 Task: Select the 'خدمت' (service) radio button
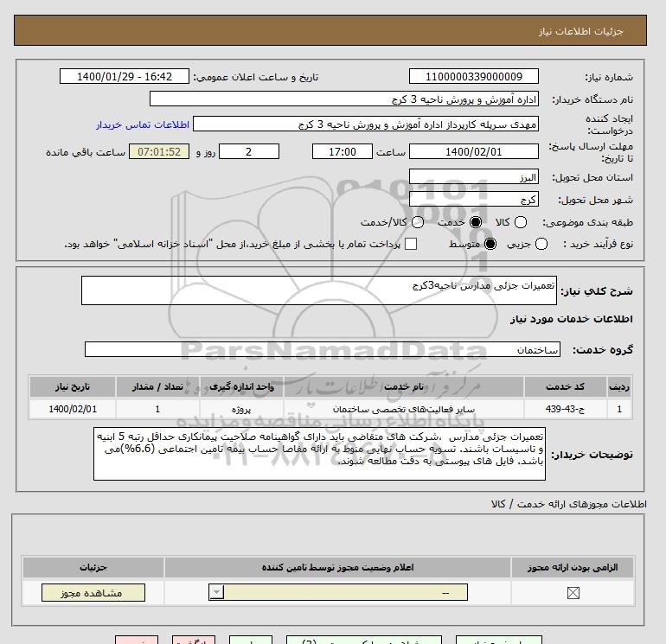476,222
